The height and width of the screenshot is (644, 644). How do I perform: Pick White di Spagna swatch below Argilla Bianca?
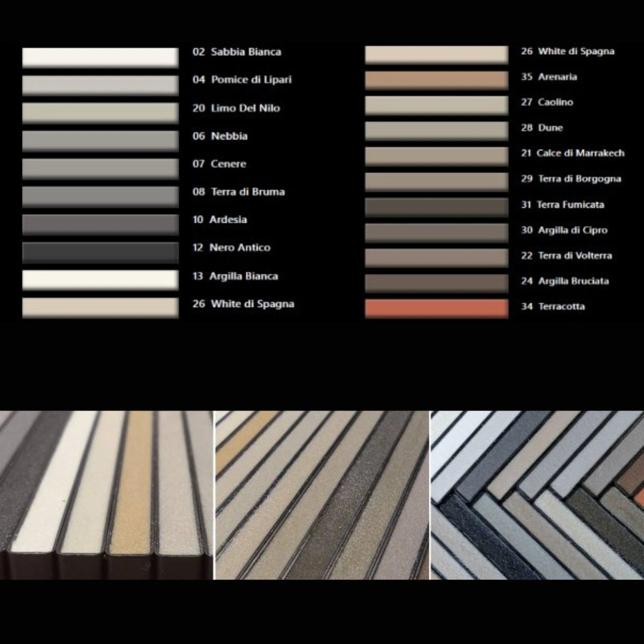coord(100,308)
